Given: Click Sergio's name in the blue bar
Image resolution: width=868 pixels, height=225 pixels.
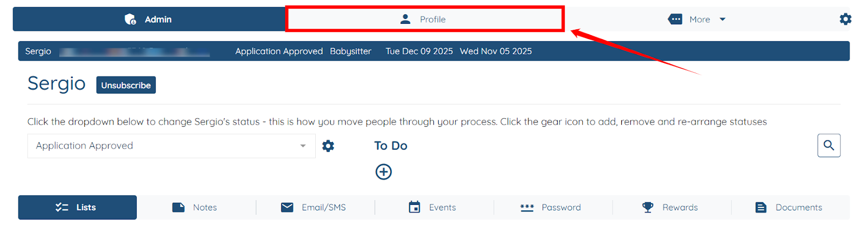Looking at the screenshot, I should (38, 51).
